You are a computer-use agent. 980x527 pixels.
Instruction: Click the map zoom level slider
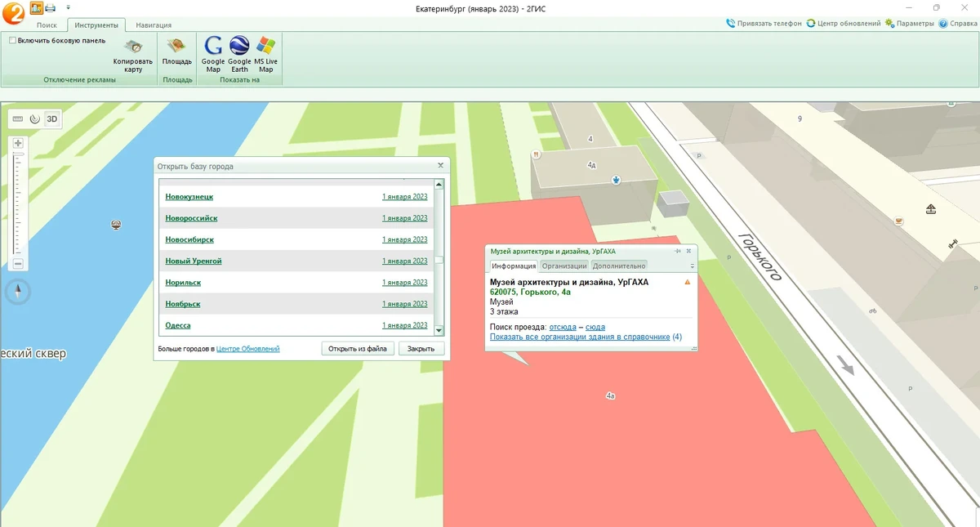tap(18, 203)
